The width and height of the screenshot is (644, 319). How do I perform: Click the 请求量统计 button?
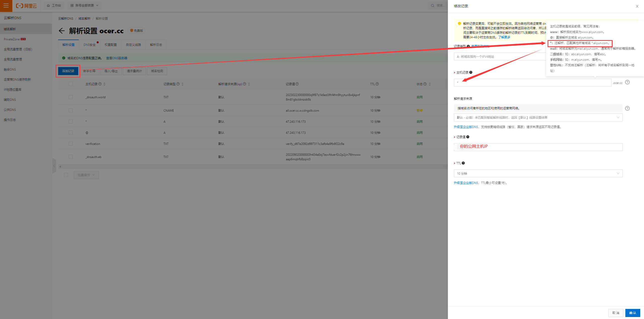point(134,71)
